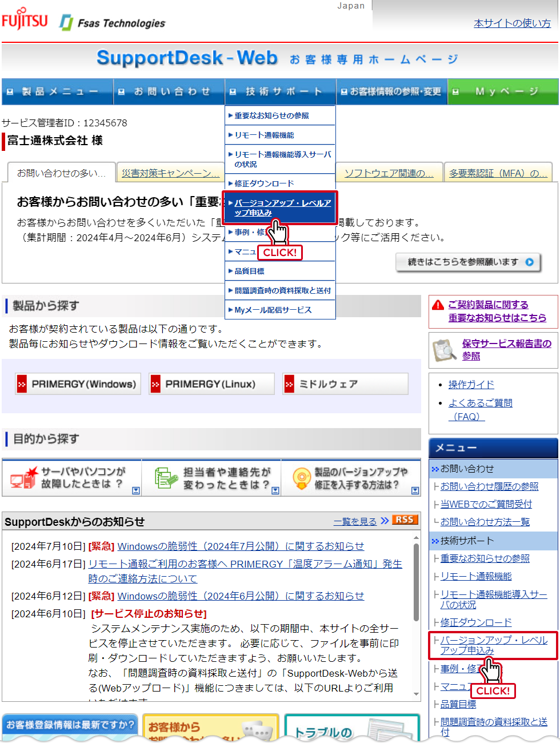Open the 操作ガイド link
The width and height of the screenshot is (560, 743).
coord(471,385)
